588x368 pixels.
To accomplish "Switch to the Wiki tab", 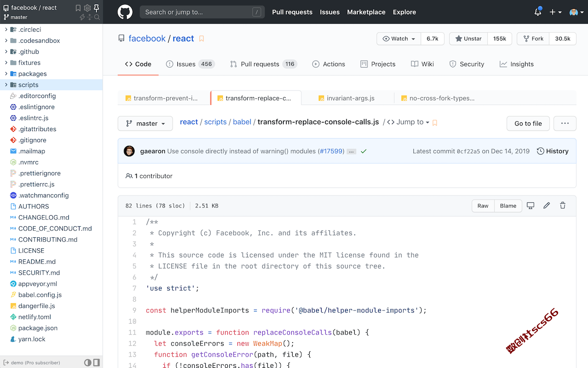I will [x=422, y=64].
